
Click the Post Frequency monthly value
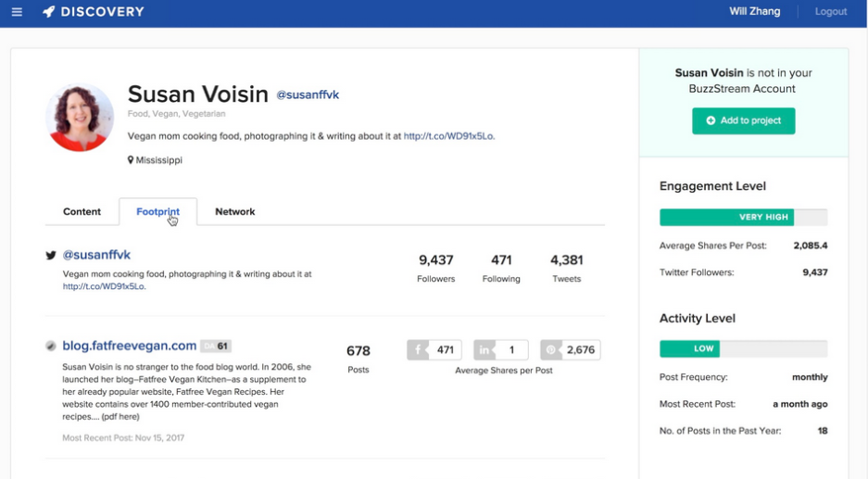[x=810, y=377]
